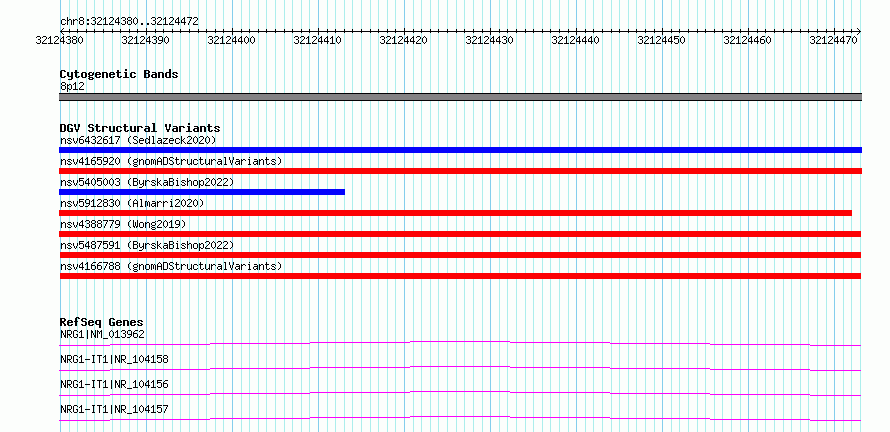Viewport: 890px width, 432px height.
Task: Click ruler position 32124380
Action: 60,40
